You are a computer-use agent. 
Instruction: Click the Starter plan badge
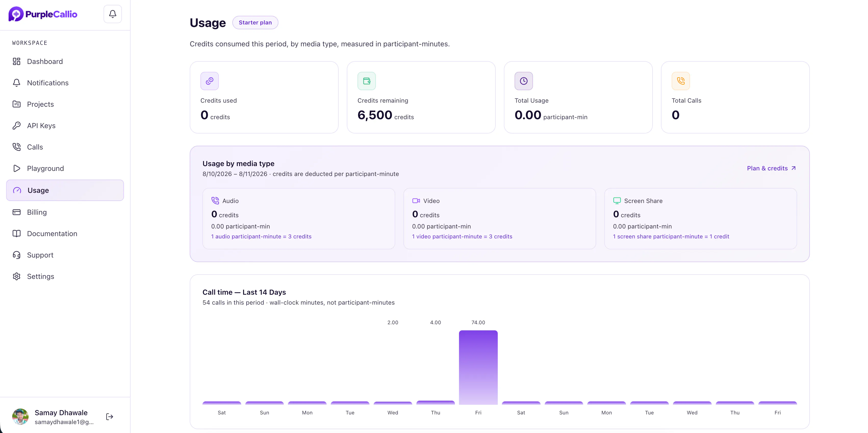(x=255, y=23)
